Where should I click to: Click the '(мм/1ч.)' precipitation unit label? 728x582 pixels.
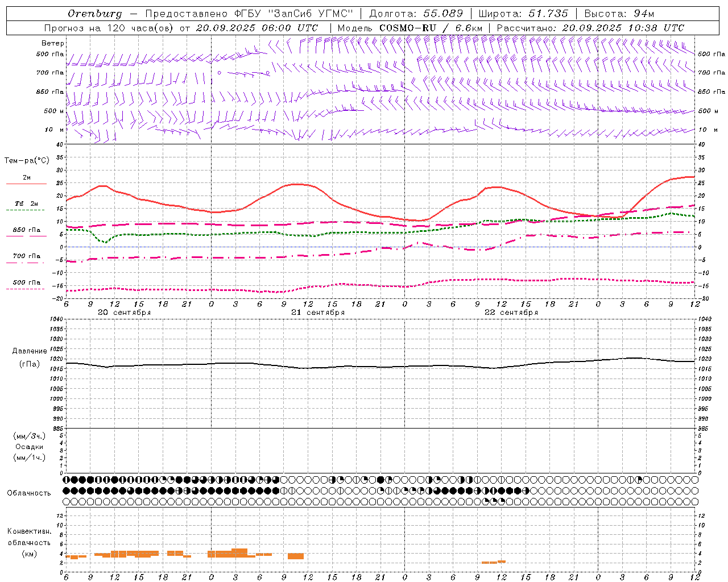(29, 458)
